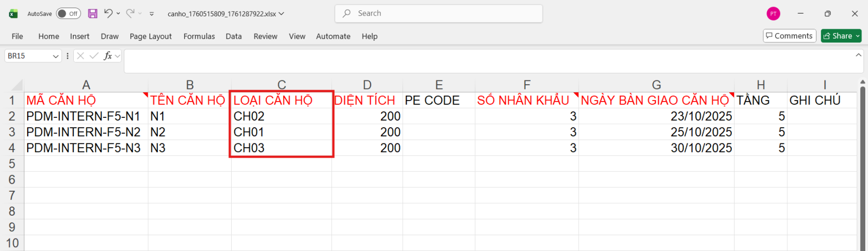
Task: Toggle the AutoSave switch
Action: tap(68, 14)
